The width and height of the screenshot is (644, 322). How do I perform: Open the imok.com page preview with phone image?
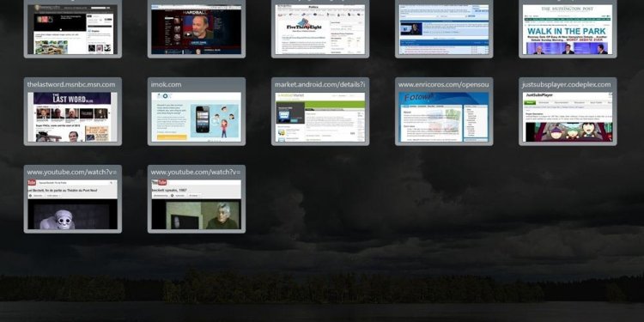tap(197, 117)
